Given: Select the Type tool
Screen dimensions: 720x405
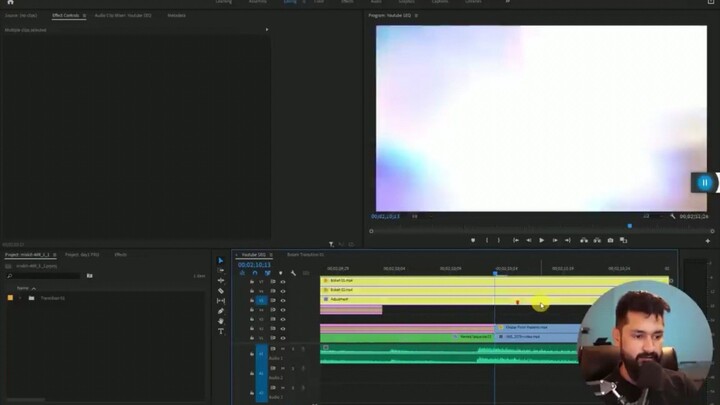Looking at the screenshot, I should [x=220, y=331].
